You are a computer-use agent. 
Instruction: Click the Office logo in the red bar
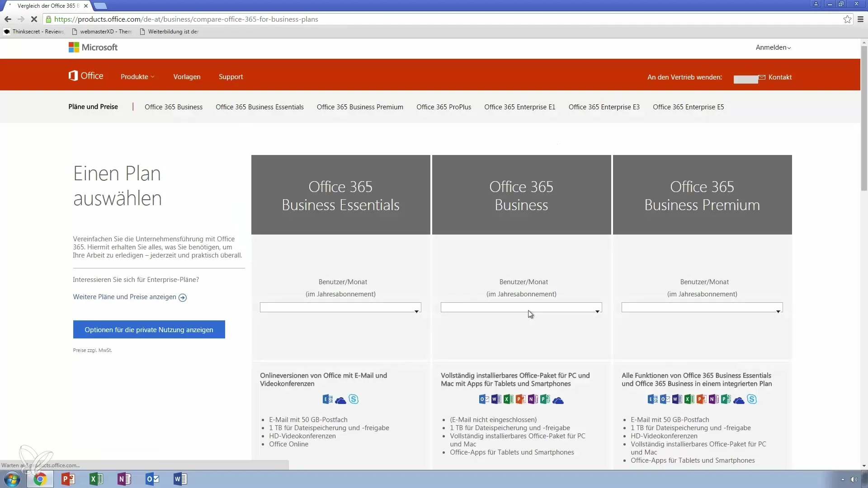tap(86, 76)
